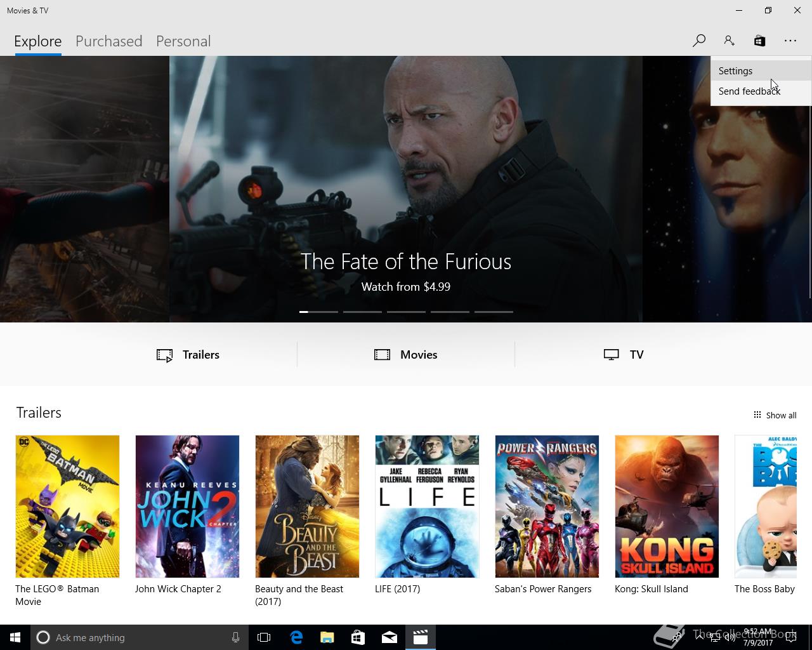
Task: Jump to the last carousel slide indicator
Action: point(494,312)
